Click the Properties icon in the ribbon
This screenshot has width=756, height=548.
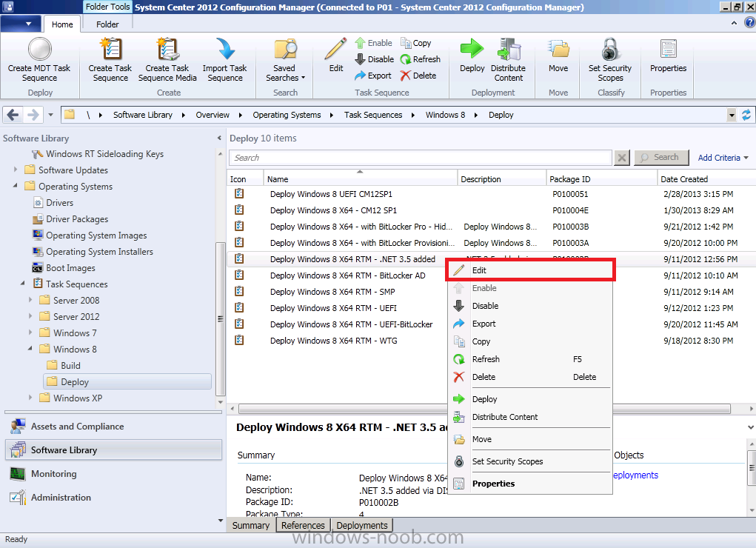pos(668,49)
